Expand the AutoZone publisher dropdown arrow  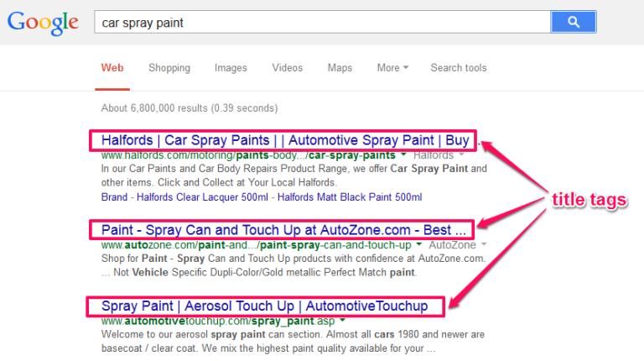click(484, 244)
